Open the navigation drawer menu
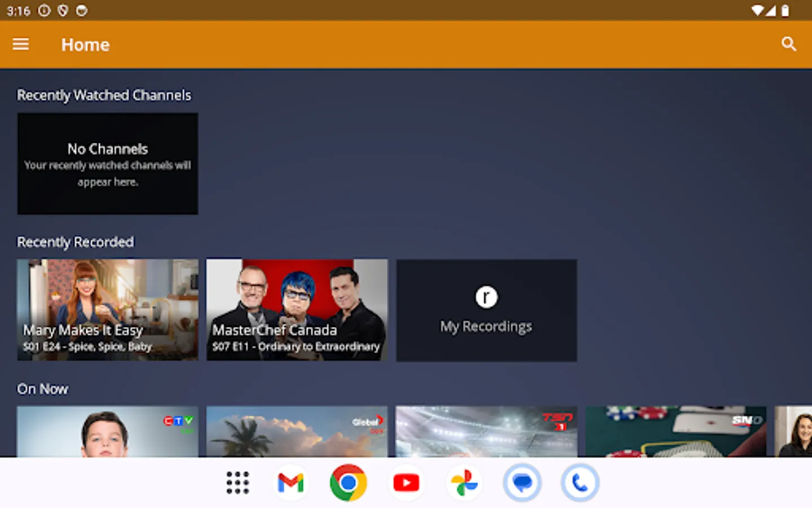This screenshot has width=812, height=508. tap(21, 44)
